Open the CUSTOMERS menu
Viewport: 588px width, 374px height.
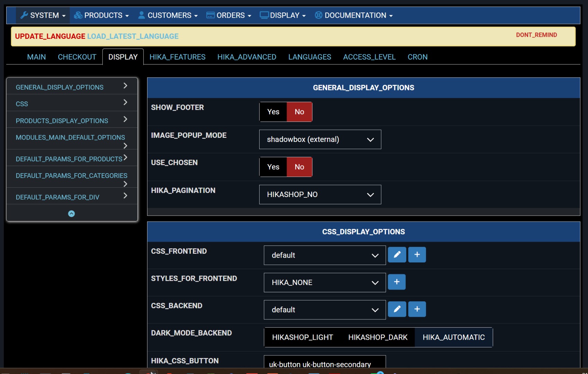click(168, 16)
